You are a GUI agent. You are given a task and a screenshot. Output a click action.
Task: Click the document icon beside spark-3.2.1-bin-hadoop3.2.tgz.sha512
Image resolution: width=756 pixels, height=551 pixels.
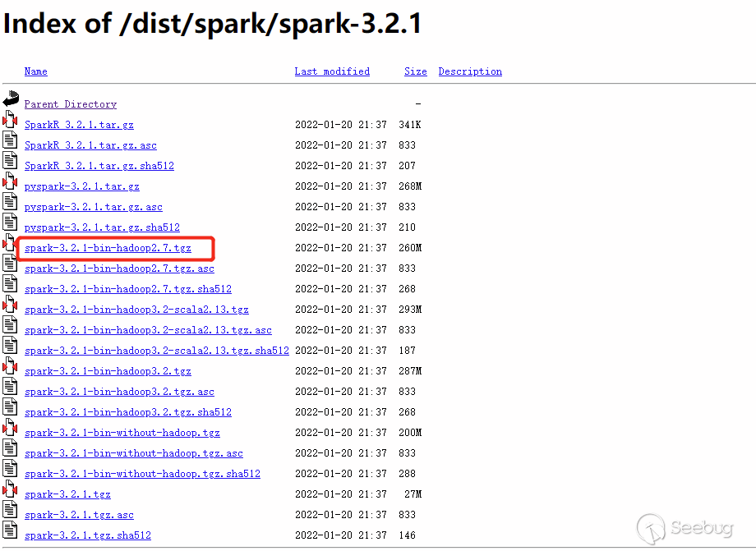[x=10, y=407]
